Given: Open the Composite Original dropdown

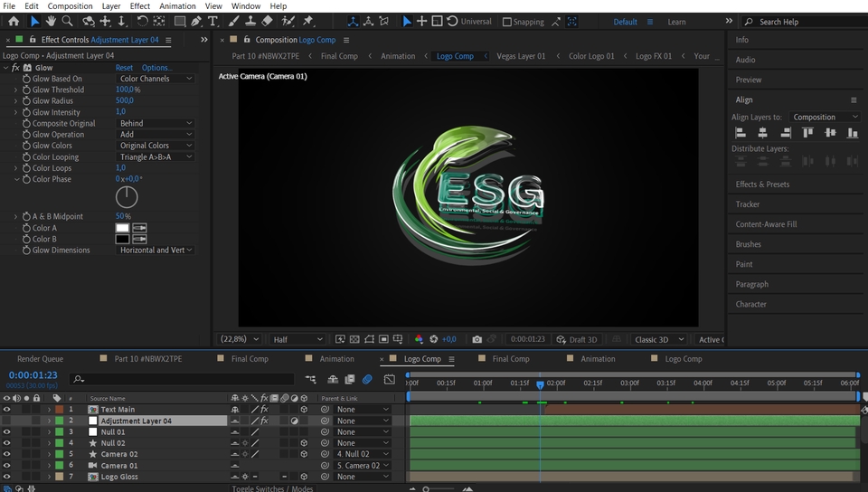Looking at the screenshot, I should click(x=156, y=123).
